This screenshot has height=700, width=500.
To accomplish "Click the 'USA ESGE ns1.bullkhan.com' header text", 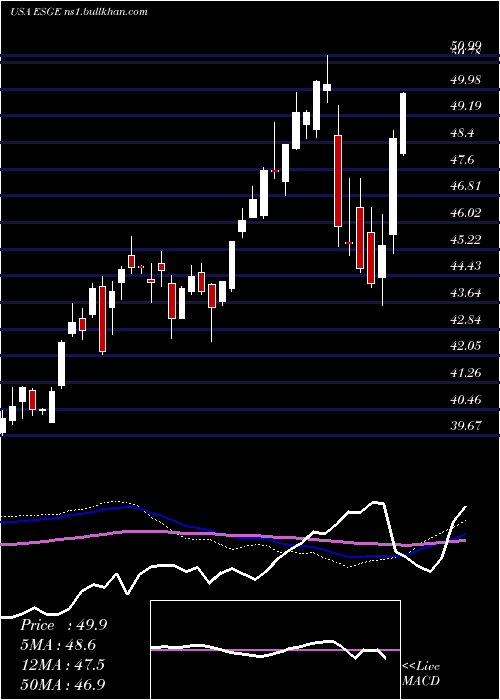I will click(79, 12).
